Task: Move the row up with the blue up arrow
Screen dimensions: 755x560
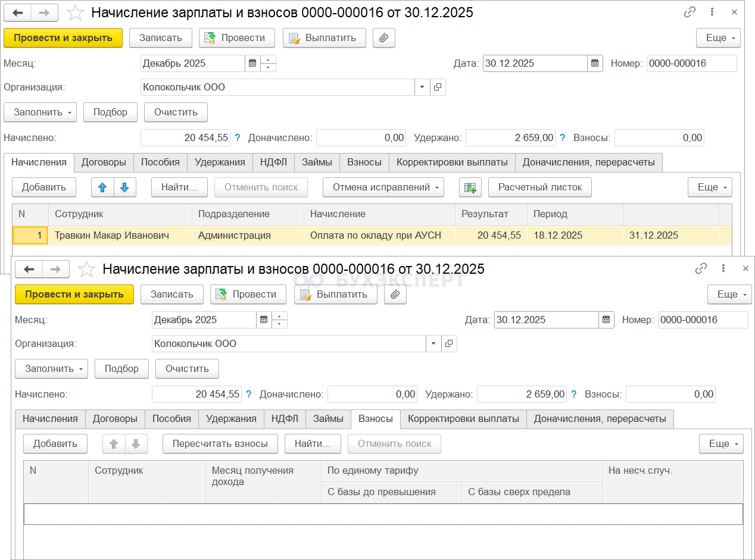Action: 102,187
